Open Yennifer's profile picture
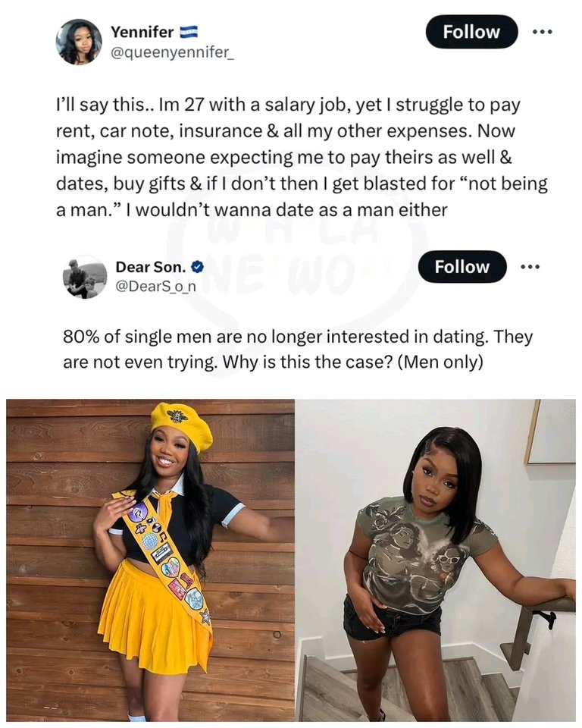 click(79, 42)
